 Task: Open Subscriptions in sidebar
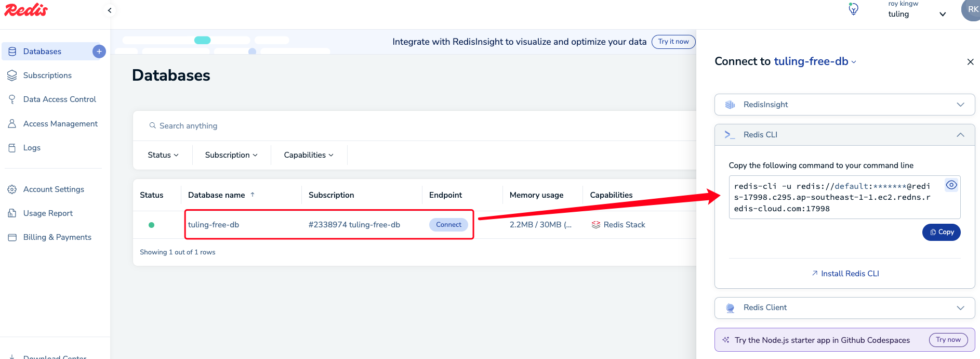[48, 75]
